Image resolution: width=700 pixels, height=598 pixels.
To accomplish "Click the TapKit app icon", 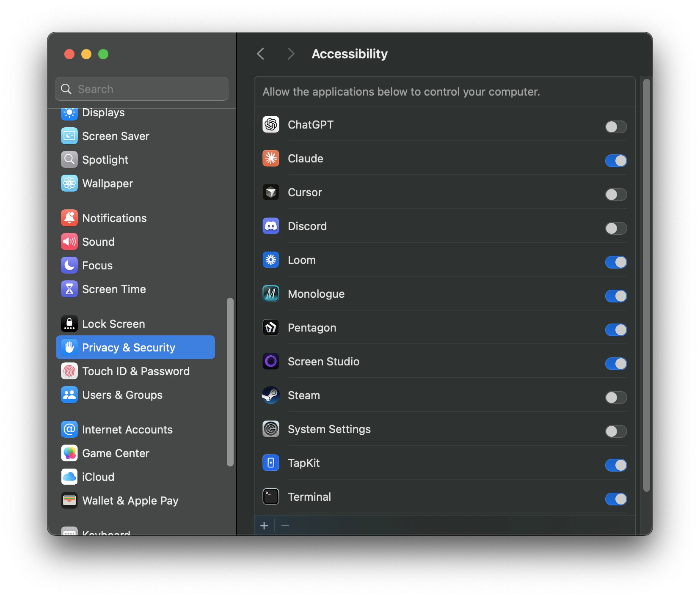I will 271,463.
